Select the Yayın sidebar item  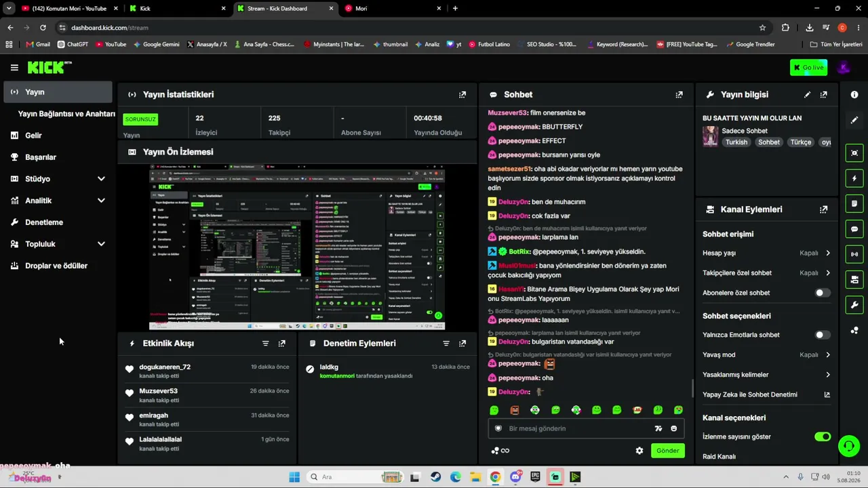point(58,92)
